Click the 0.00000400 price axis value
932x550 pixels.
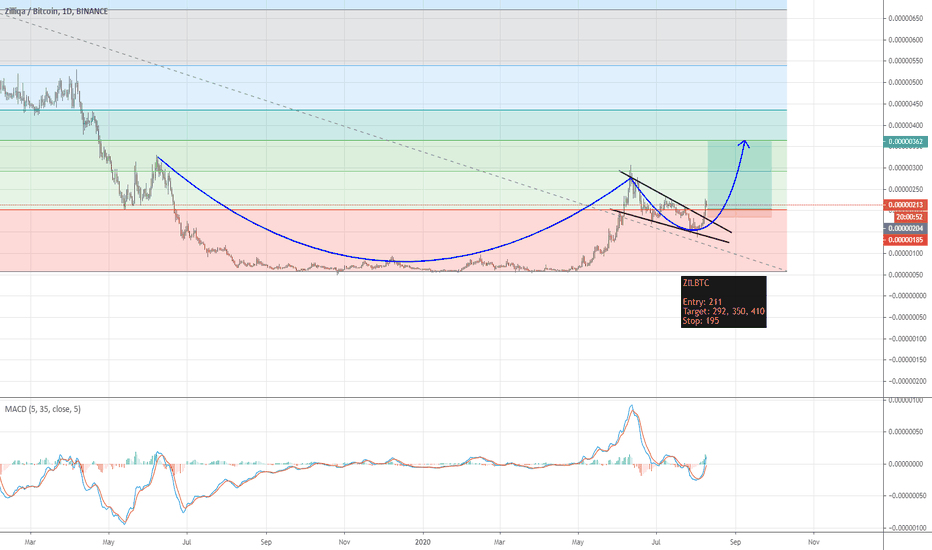click(x=906, y=125)
